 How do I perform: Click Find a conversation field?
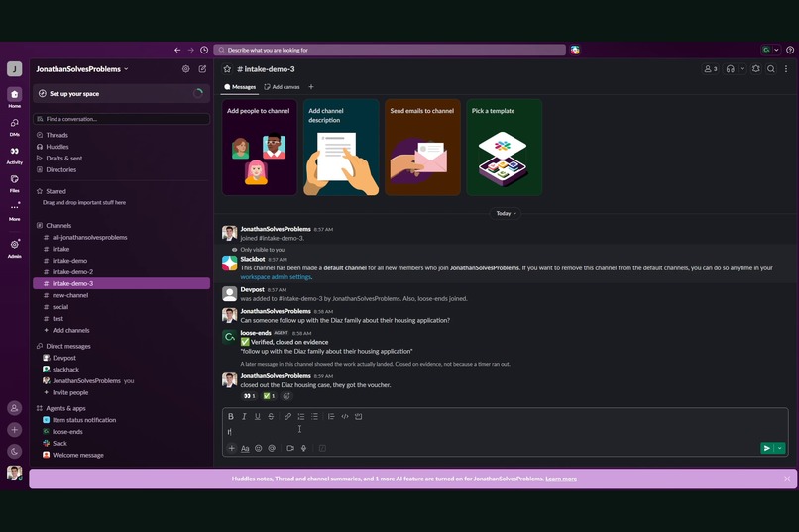pos(121,119)
